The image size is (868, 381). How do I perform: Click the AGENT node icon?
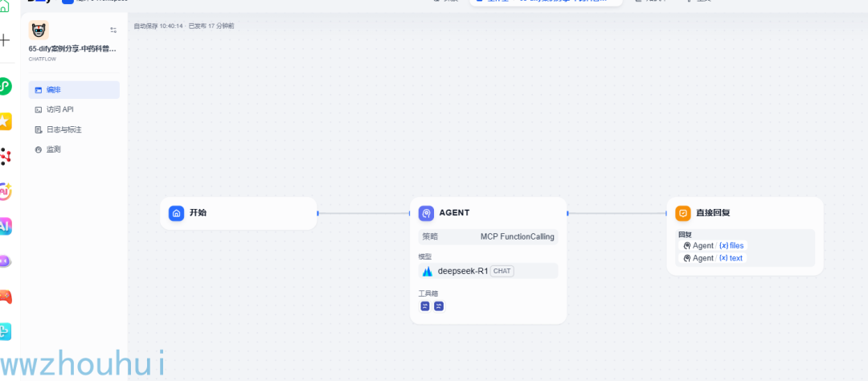point(426,213)
